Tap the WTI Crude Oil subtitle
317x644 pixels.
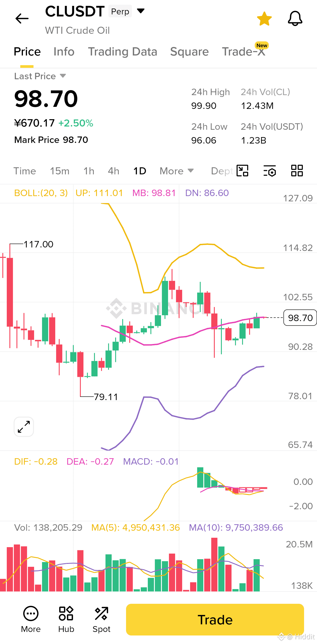click(77, 30)
